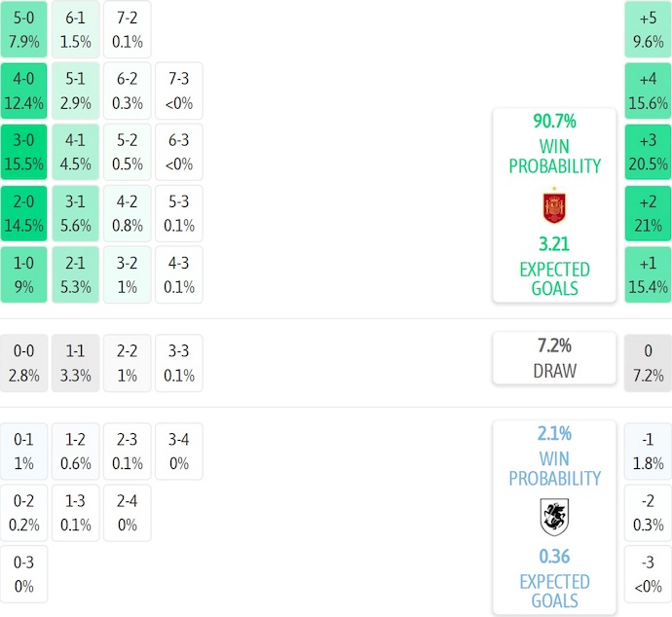Select the 5-0 scoreline tile

click(x=22, y=29)
